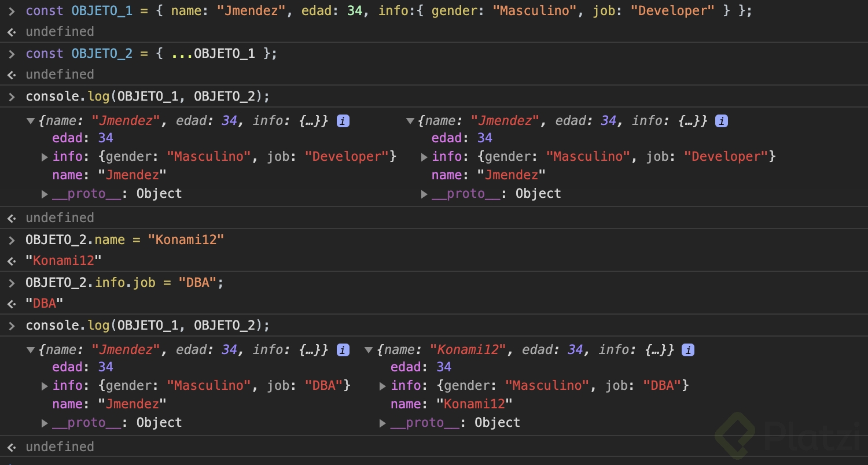The image size is (868, 465).
Task: Click info icon beside the Konami12 object summary
Action: (688, 350)
